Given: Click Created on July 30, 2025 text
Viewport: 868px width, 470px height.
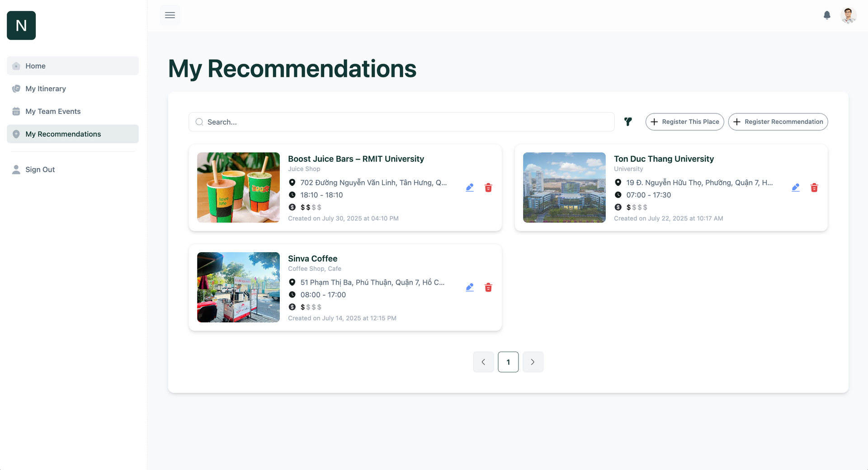Looking at the screenshot, I should [343, 218].
